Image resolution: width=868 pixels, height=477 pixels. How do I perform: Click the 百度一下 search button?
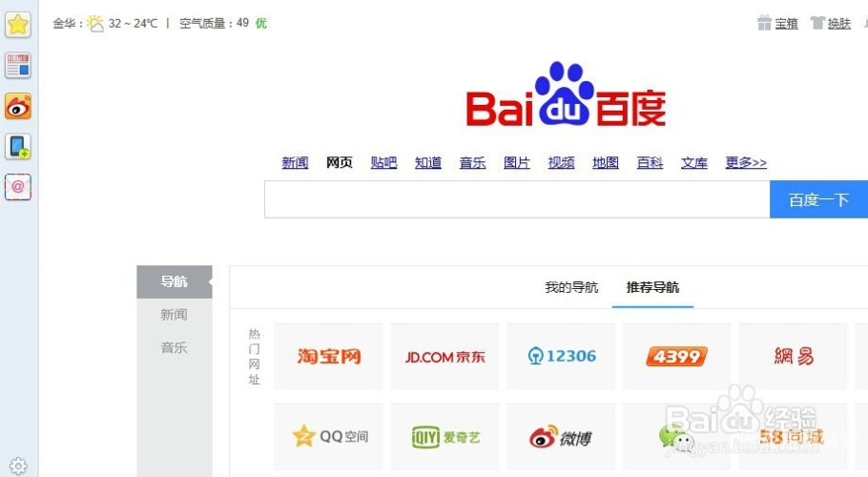pos(818,199)
